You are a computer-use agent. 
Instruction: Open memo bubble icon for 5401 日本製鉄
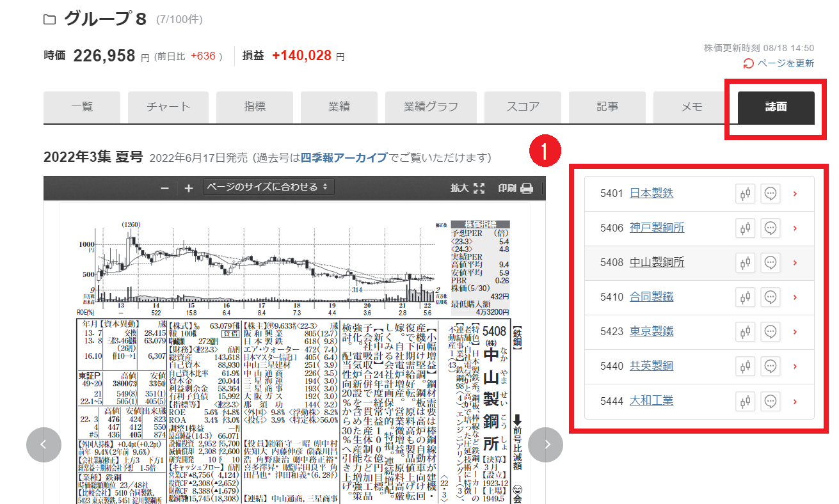tap(771, 194)
